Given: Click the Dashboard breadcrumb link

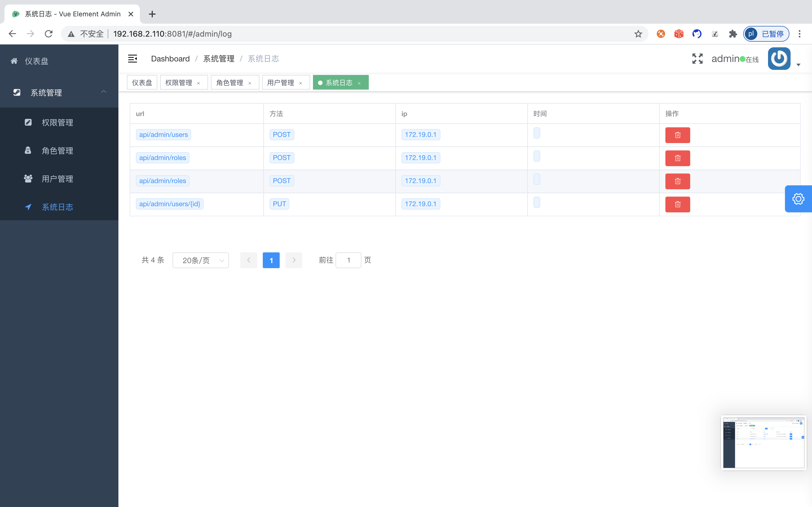Looking at the screenshot, I should (170, 59).
